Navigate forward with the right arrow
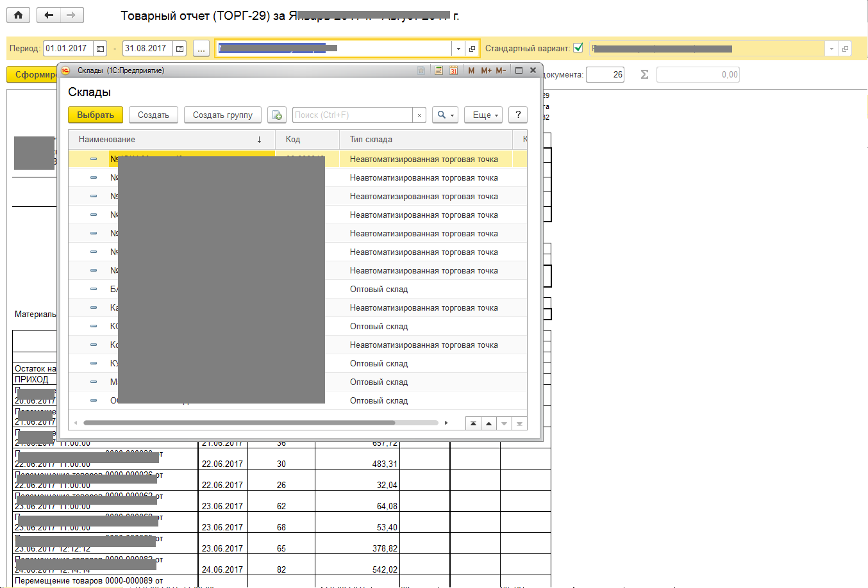The width and height of the screenshot is (868, 588). 72,15
